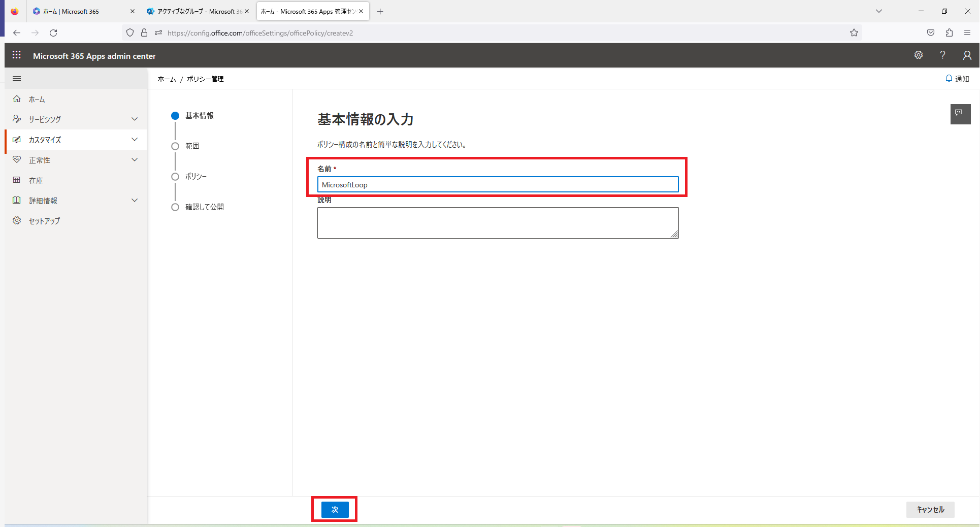This screenshot has width=980, height=527.
Task: Close the アクティブなグループ tab
Action: [x=247, y=11]
